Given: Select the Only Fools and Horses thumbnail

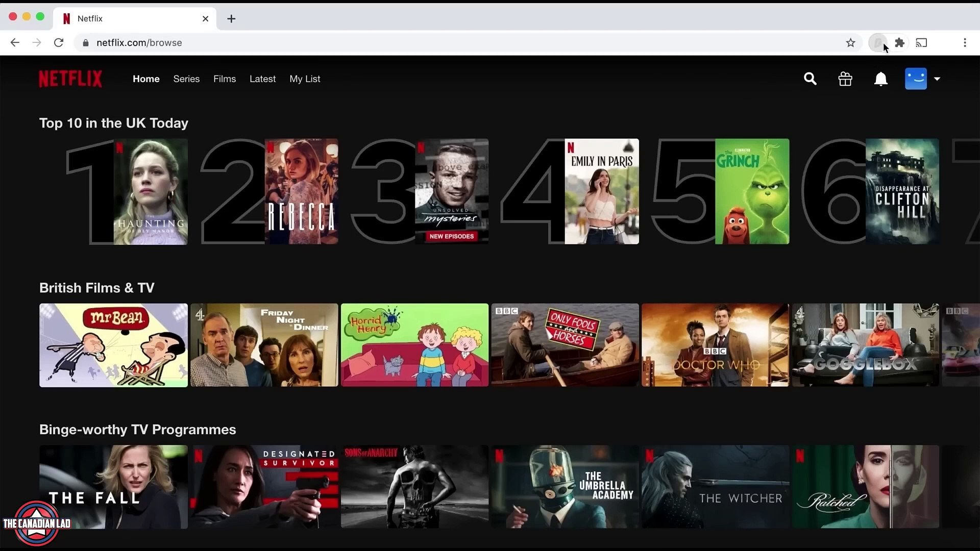Looking at the screenshot, I should tap(565, 345).
